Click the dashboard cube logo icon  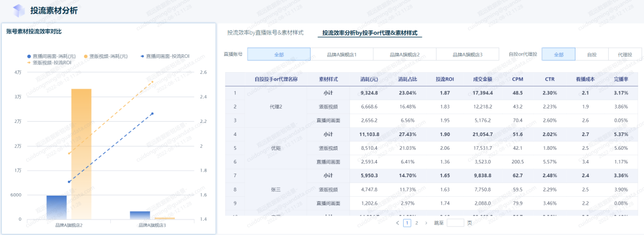[19, 11]
